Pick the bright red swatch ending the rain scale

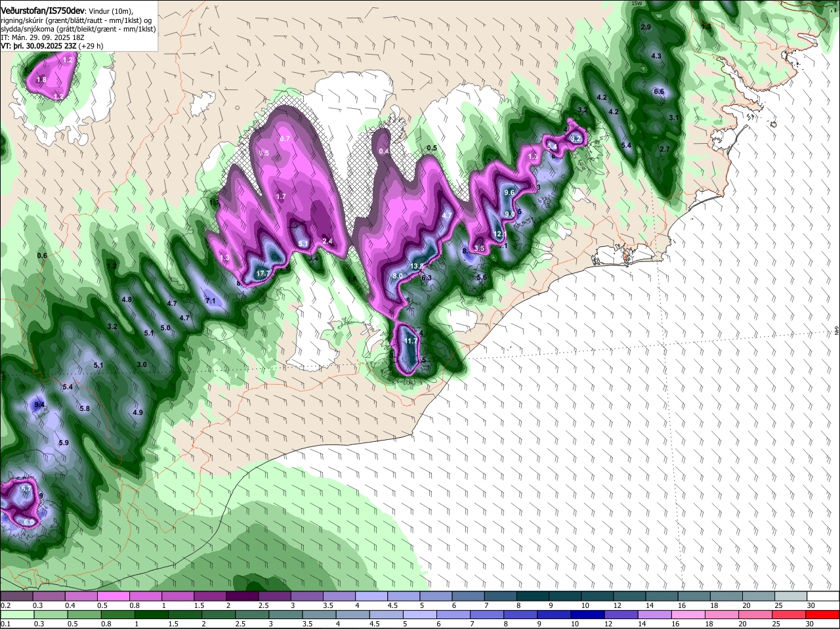(824, 615)
